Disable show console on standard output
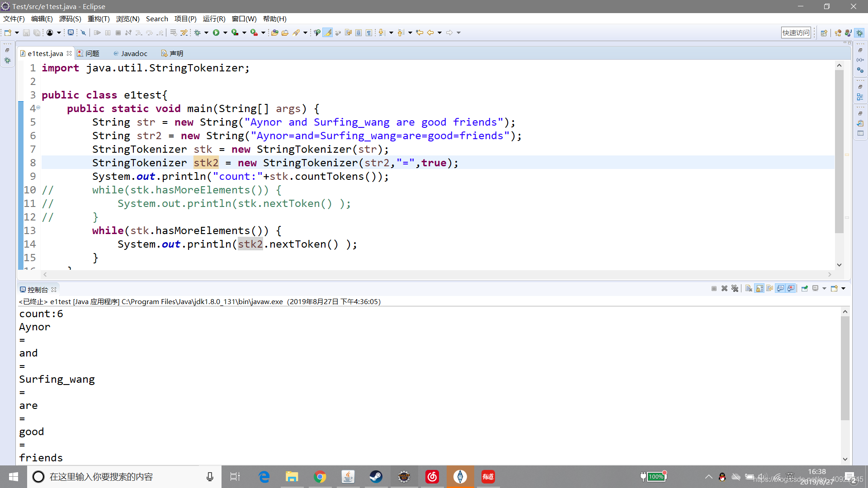Screen dimensions: 868x488 pos(780,288)
